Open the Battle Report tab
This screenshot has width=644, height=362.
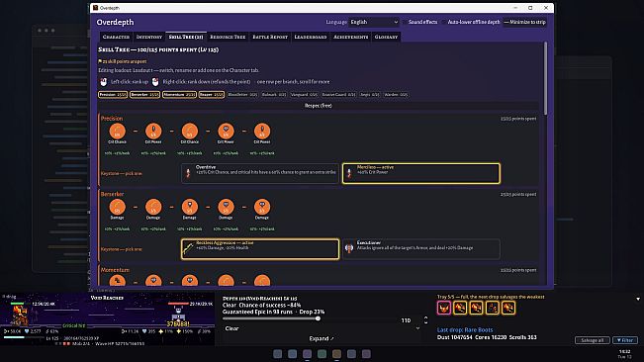270,37
